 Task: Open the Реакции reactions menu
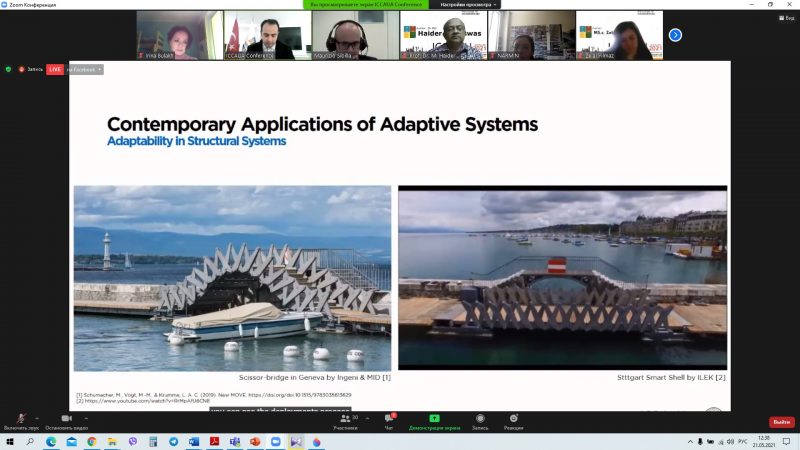[x=513, y=421]
